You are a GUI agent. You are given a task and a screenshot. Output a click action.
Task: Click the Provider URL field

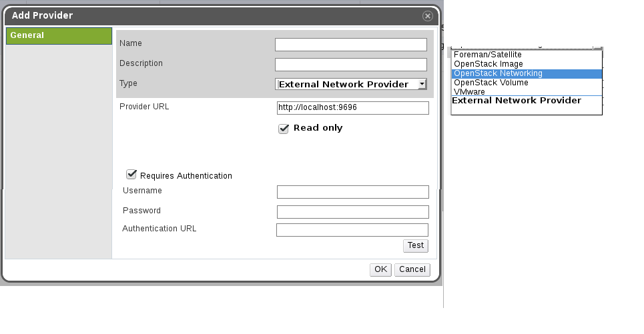tap(352, 108)
